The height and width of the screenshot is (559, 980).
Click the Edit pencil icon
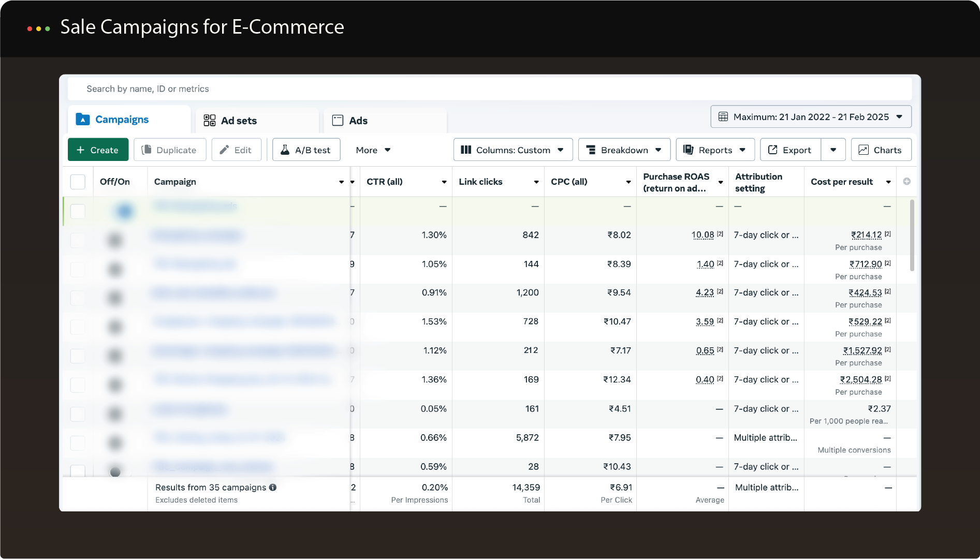(224, 150)
